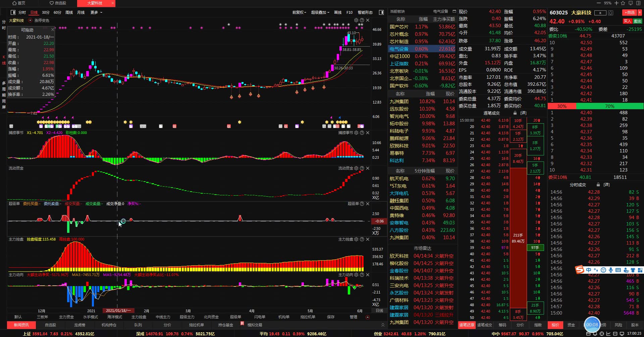Image resolution: width=644 pixels, height=337 pixels.
Task: Close the 可拖动 info popup
Action: tap(52, 30)
